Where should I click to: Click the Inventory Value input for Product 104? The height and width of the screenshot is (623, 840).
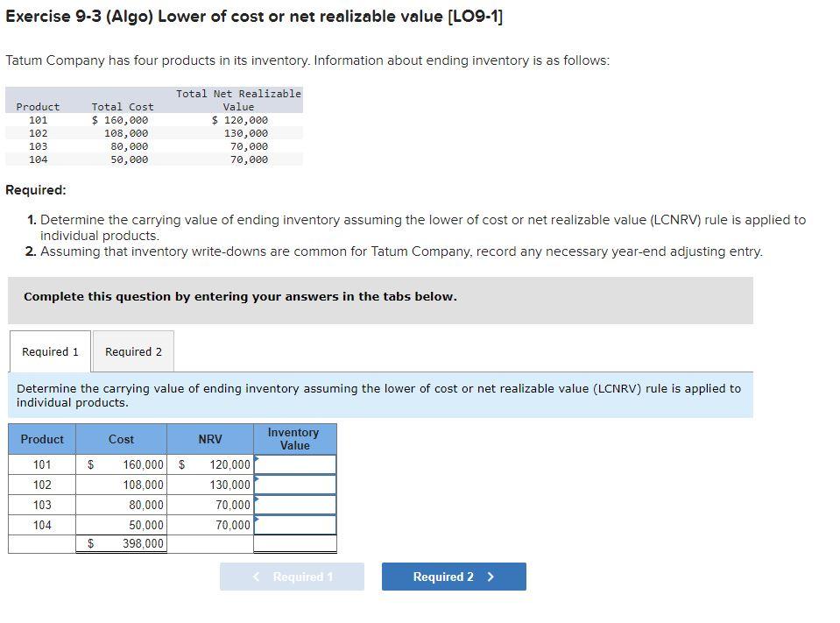294,525
